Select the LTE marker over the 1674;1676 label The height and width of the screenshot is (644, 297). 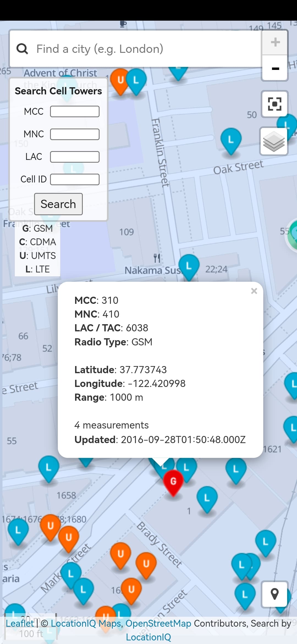(x=18, y=532)
